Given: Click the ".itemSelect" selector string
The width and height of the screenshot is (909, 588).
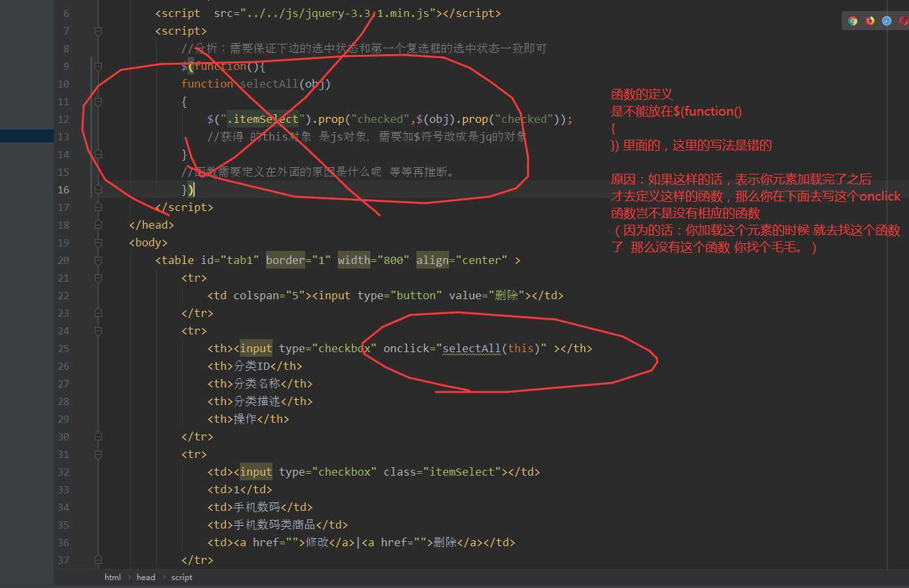Looking at the screenshot, I should pyautogui.click(x=263, y=119).
